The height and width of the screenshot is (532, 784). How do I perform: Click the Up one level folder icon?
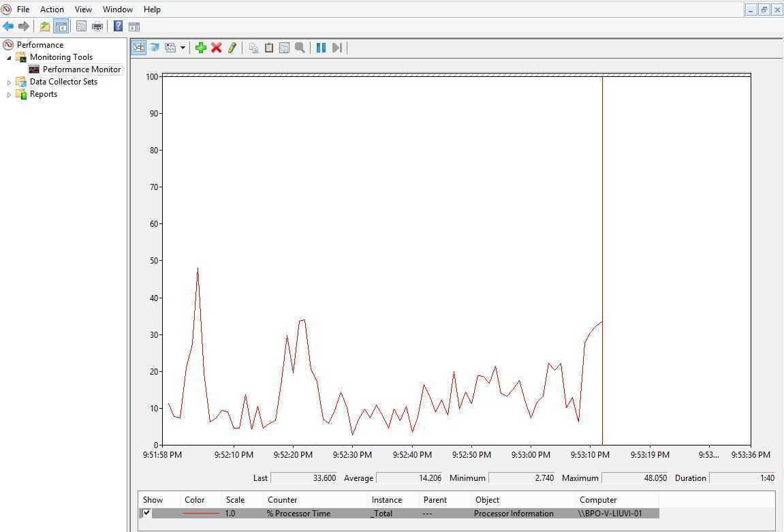[45, 26]
